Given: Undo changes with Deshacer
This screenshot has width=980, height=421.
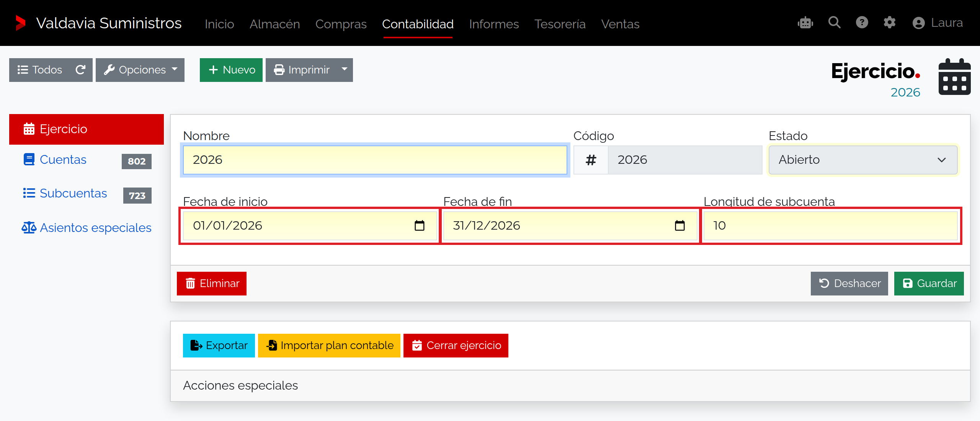Looking at the screenshot, I should (x=849, y=284).
